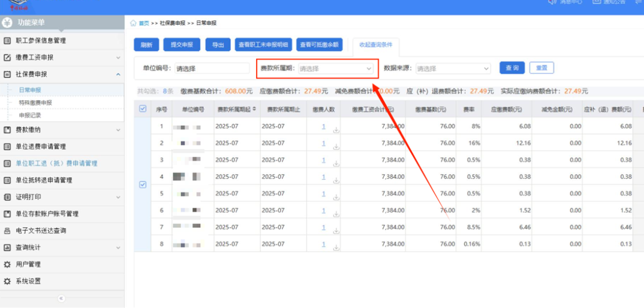Uncheck the merged row checkbox in table body
The image size is (644, 308).
(143, 185)
